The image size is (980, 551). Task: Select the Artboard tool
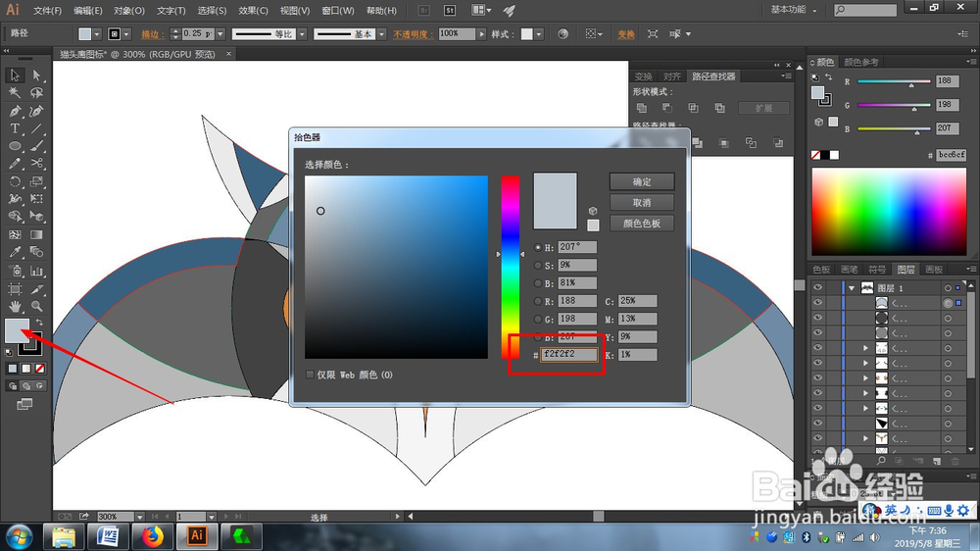pos(15,288)
